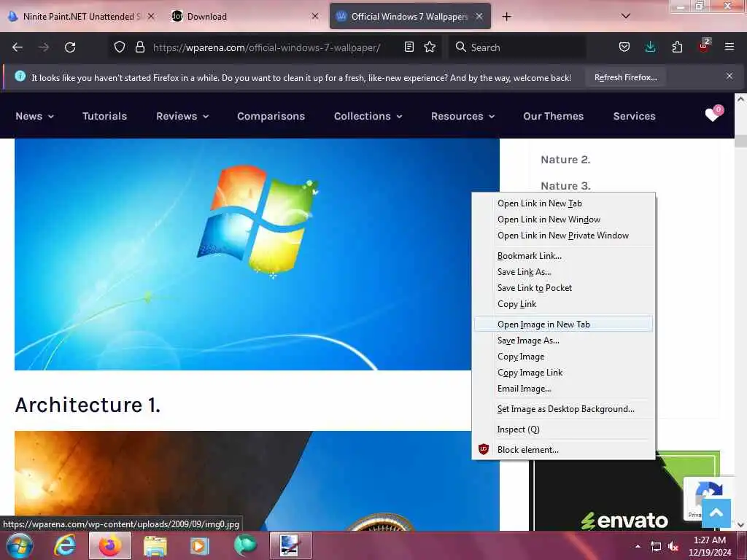The height and width of the screenshot is (560, 747).
Task: Open the Our Themes nav link
Action: (x=554, y=116)
